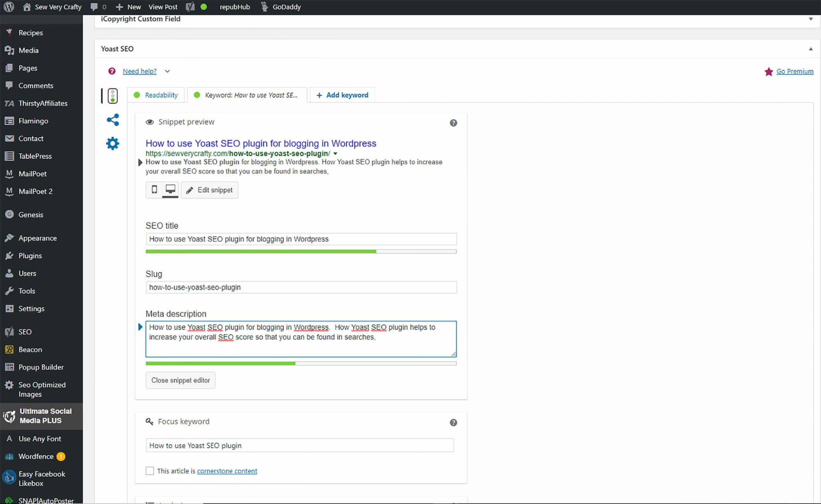Image resolution: width=821 pixels, height=504 pixels.
Task: Select the Keyword: How to use Yoast SE... tab
Action: pyautogui.click(x=247, y=95)
